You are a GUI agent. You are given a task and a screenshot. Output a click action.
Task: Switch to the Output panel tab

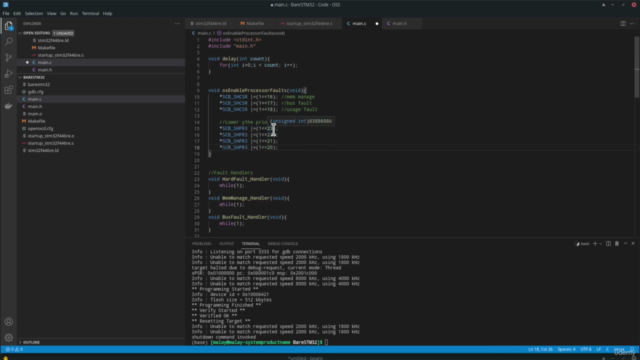(x=227, y=244)
